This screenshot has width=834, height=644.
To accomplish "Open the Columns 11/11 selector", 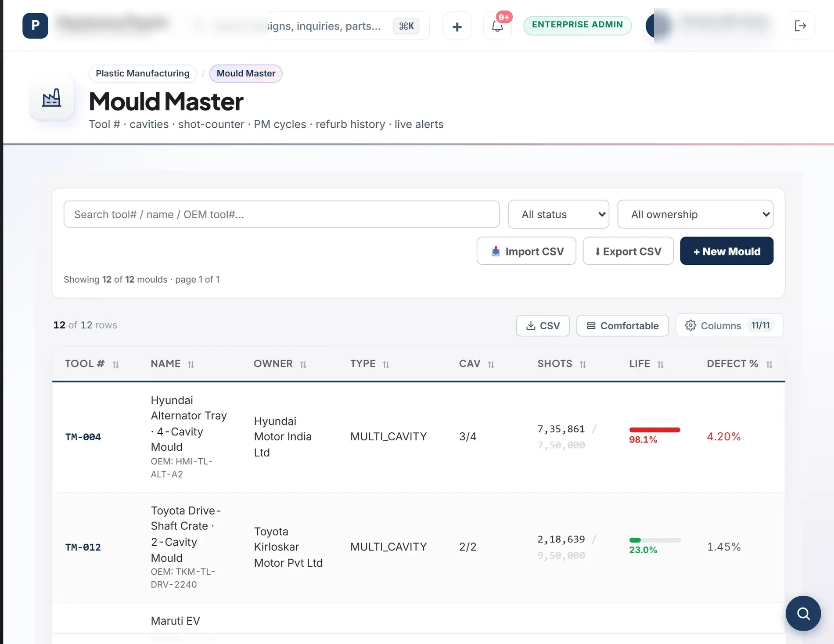I will [x=729, y=325].
